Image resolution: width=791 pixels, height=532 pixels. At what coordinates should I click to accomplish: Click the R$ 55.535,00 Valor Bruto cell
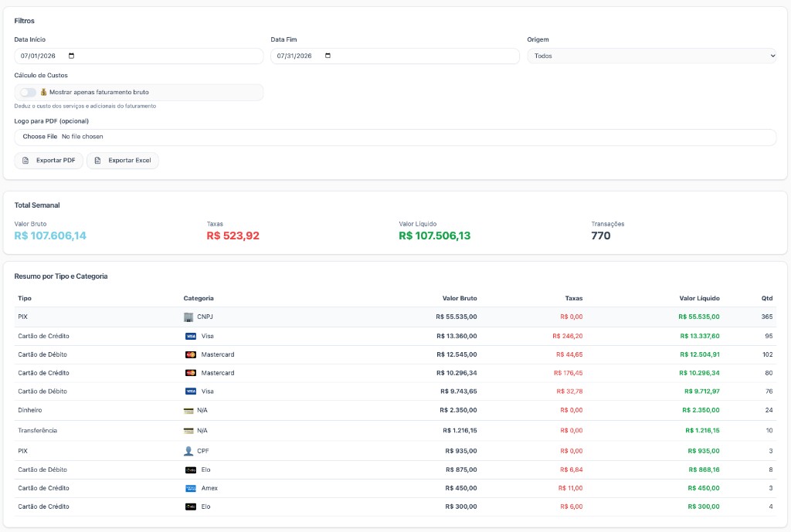tap(457, 317)
